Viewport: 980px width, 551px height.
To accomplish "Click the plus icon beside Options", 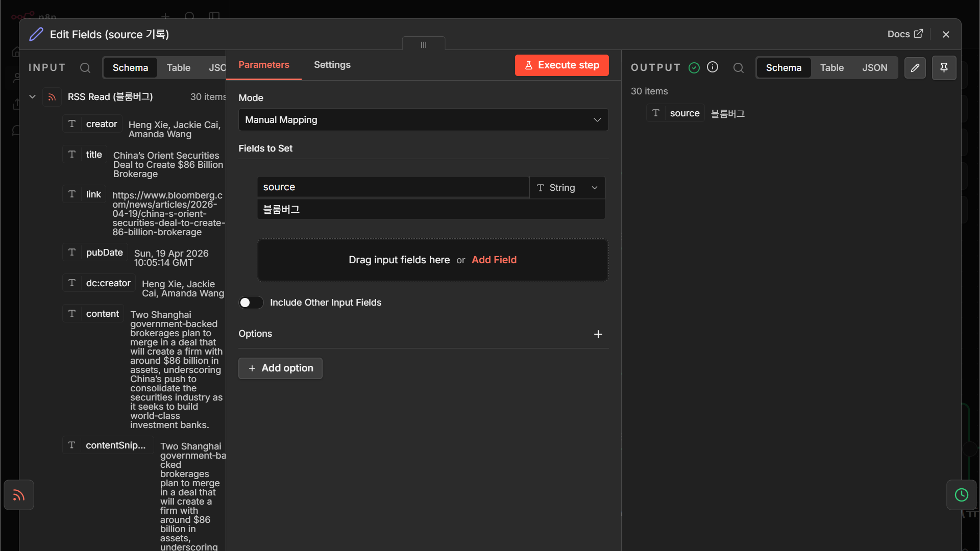I will pyautogui.click(x=598, y=334).
